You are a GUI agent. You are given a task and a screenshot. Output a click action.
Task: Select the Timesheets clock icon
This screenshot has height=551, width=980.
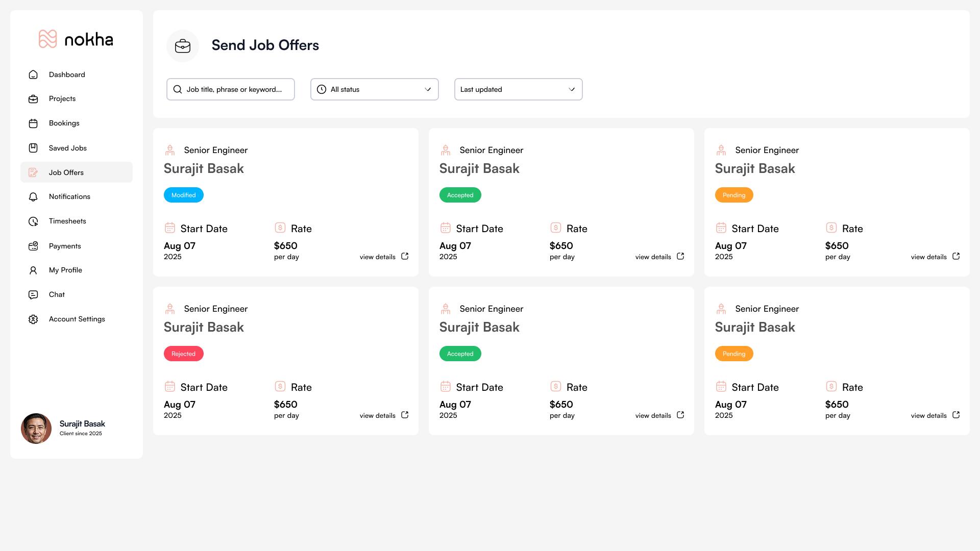33,221
